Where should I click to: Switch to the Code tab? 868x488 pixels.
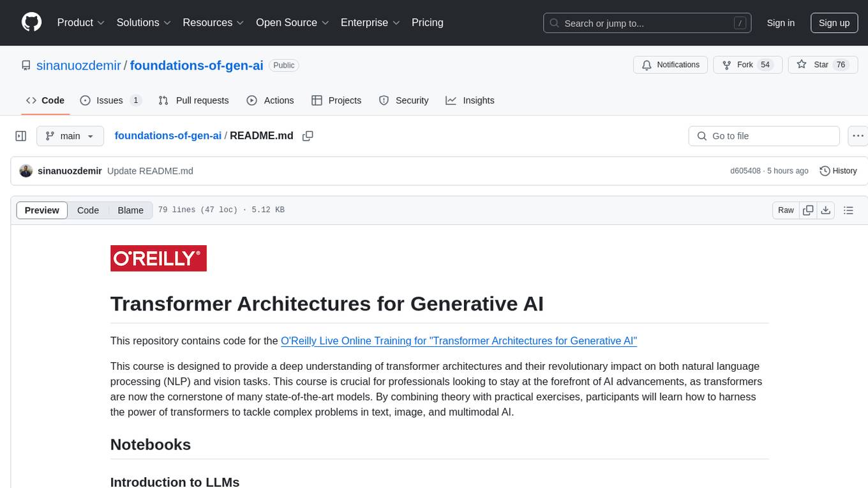(x=45, y=100)
